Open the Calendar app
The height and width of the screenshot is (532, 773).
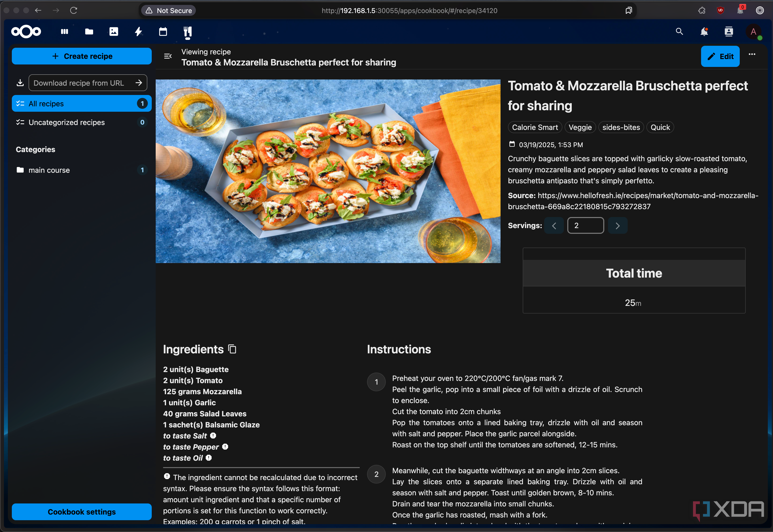point(163,32)
